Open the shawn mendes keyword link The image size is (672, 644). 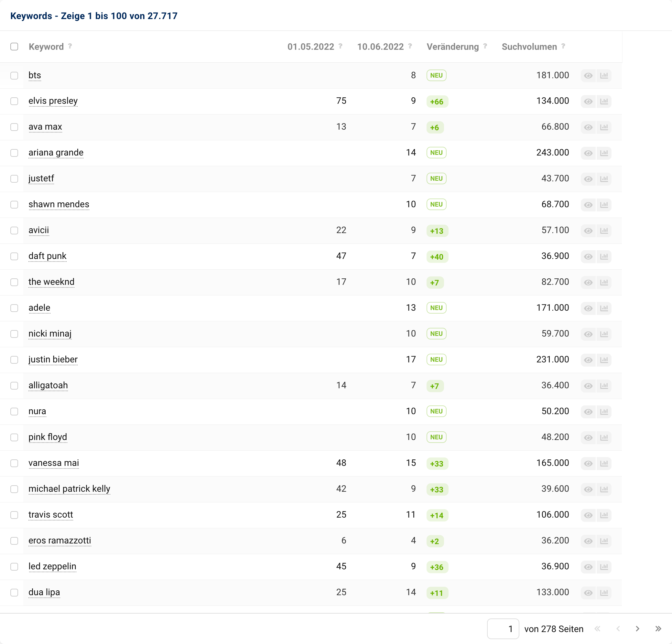pyautogui.click(x=59, y=204)
